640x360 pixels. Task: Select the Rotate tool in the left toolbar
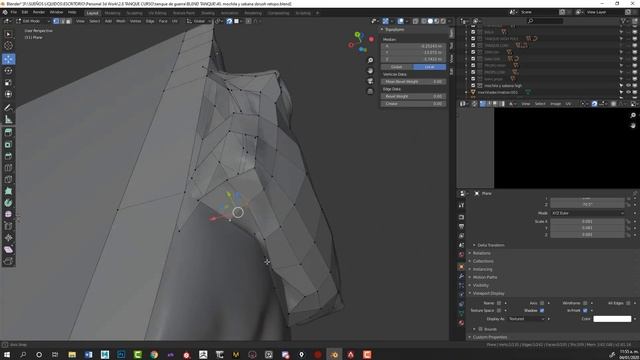click(8, 71)
